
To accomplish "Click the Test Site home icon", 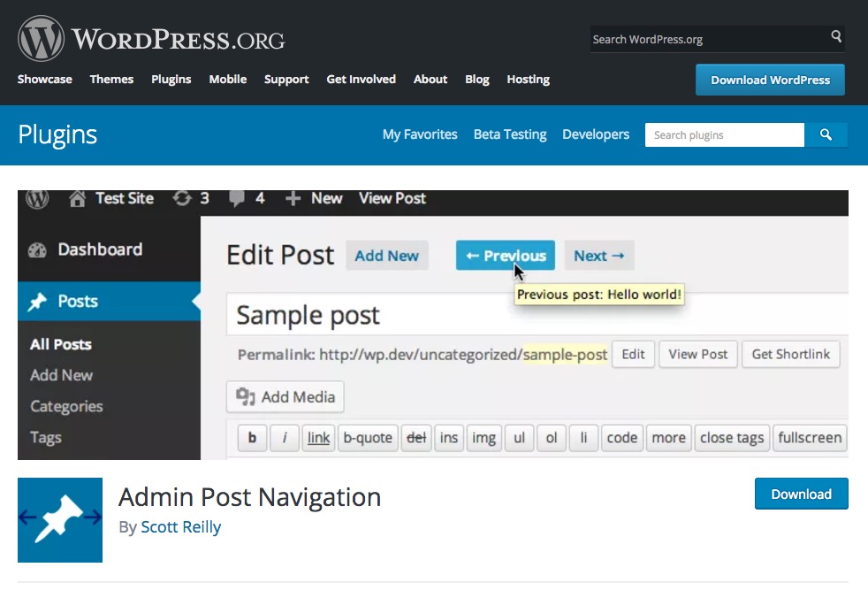I will (x=77, y=198).
